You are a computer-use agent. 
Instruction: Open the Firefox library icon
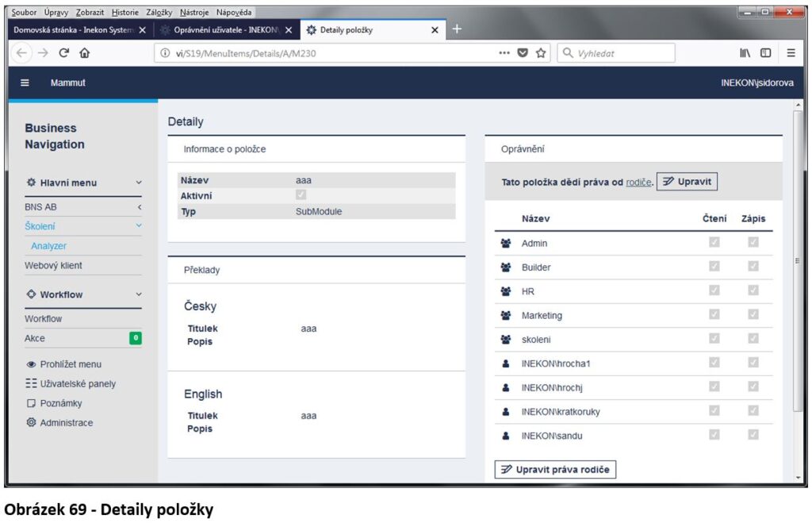point(745,53)
